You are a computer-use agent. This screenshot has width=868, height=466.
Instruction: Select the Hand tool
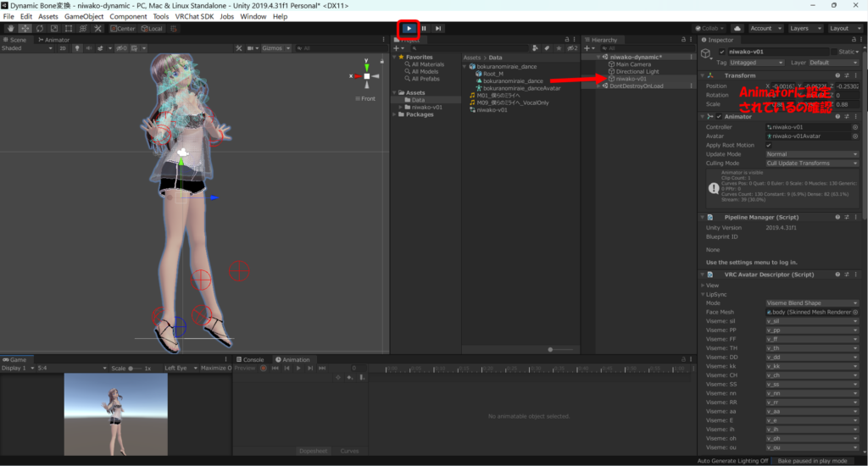(x=10, y=28)
